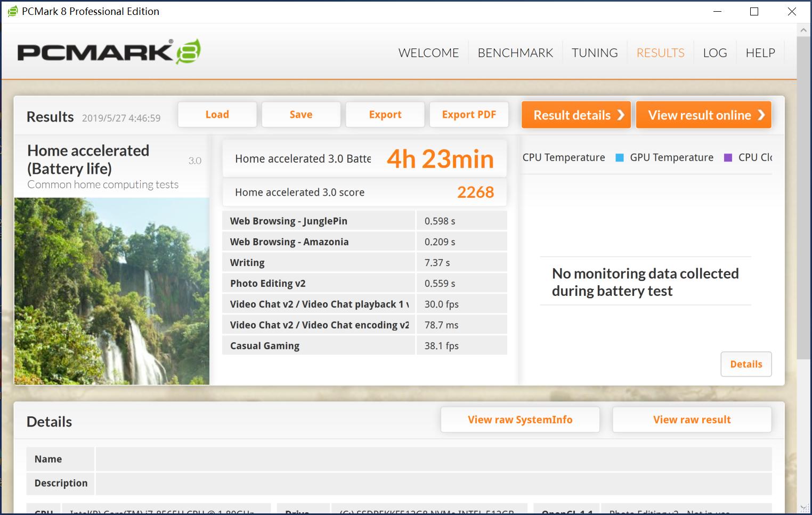Image resolution: width=812 pixels, height=515 pixels.
Task: Click the PCMark 8 logo
Action: (109, 52)
